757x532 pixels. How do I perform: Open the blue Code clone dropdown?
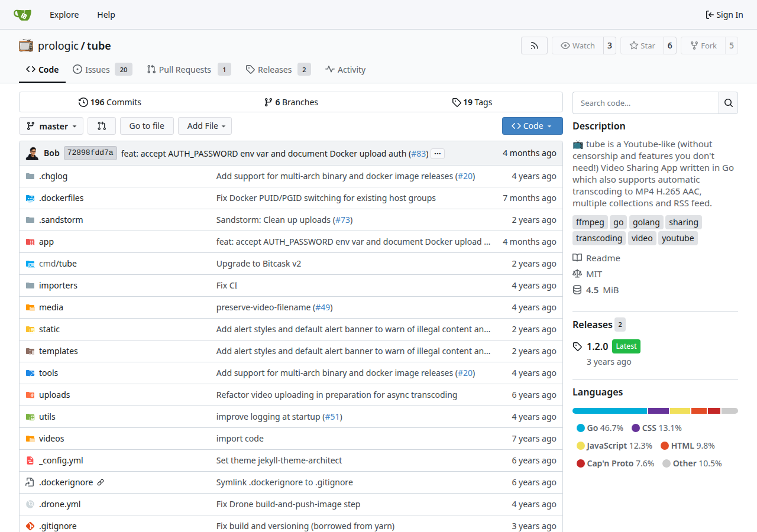[532, 126]
